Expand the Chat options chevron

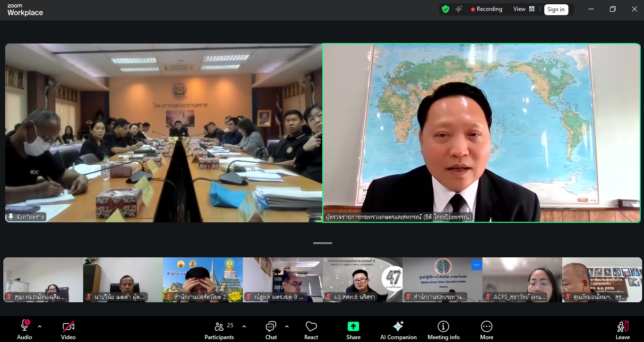[286, 326]
